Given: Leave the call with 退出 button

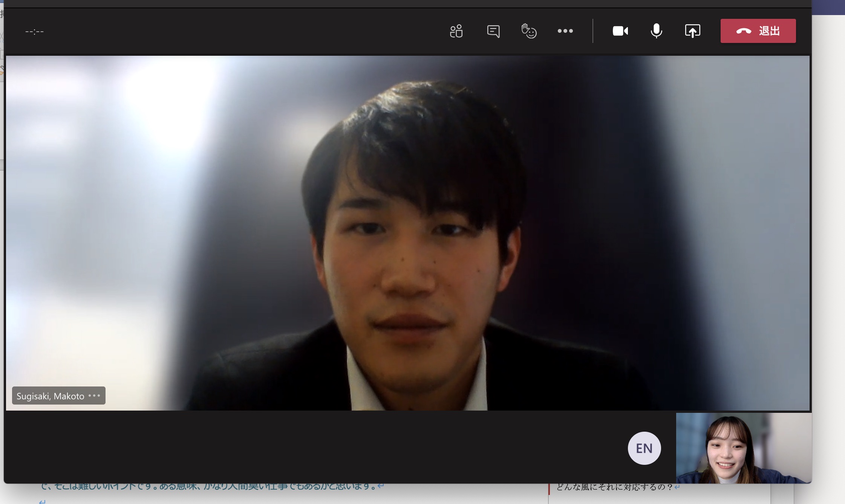Looking at the screenshot, I should pyautogui.click(x=758, y=31).
